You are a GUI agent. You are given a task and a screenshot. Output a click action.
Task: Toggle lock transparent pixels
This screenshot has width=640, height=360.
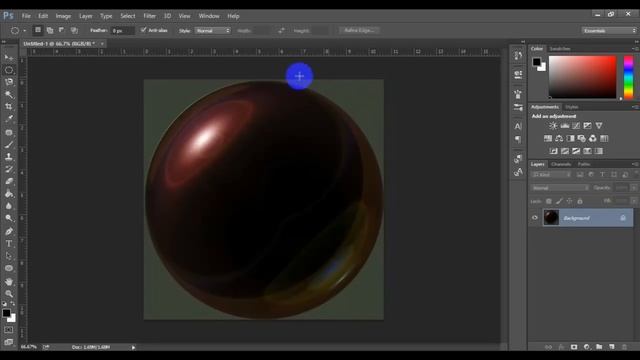(x=549, y=201)
